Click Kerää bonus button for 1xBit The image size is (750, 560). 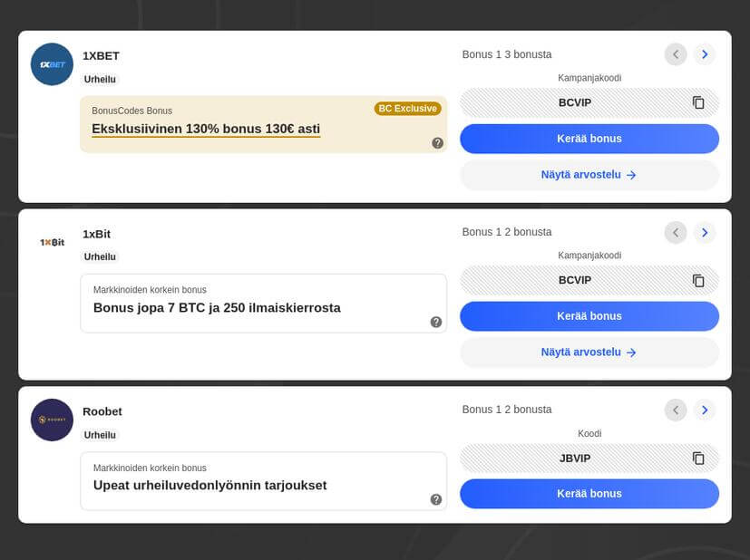click(x=589, y=316)
